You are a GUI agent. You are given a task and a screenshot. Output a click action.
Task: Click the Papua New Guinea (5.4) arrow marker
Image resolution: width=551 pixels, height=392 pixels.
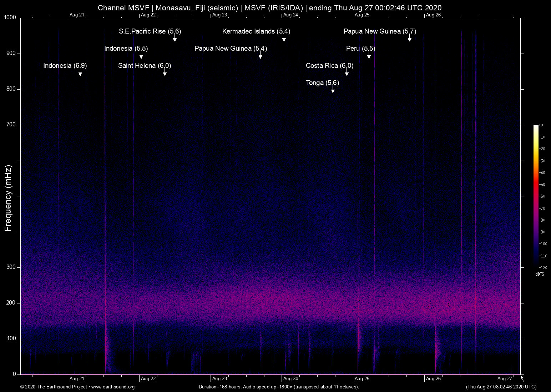click(261, 56)
